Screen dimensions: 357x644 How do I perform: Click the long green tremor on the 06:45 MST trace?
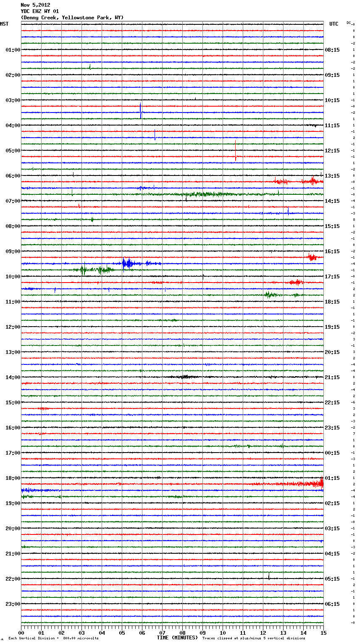pyautogui.click(x=206, y=194)
